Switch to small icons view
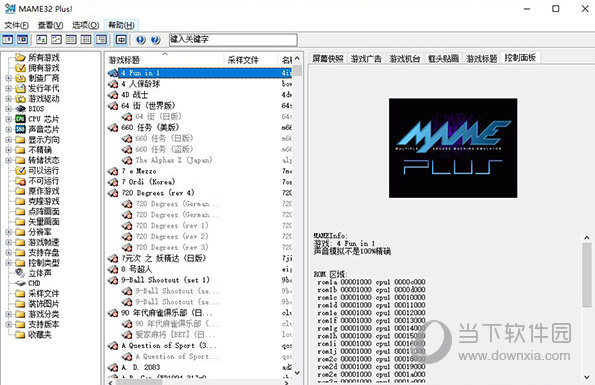This screenshot has height=385, width=595. tap(56, 39)
